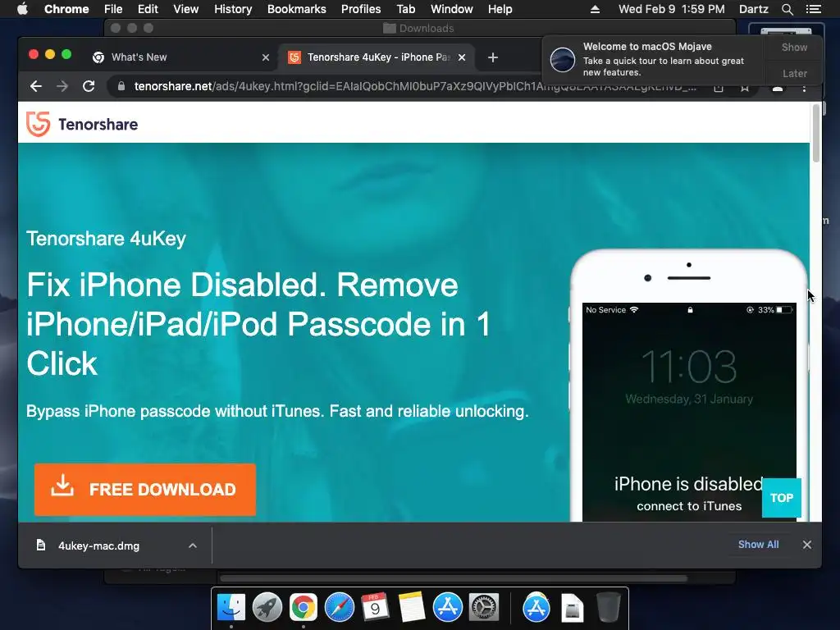Close the Tenorshare 4uKey tab

pos(462,57)
